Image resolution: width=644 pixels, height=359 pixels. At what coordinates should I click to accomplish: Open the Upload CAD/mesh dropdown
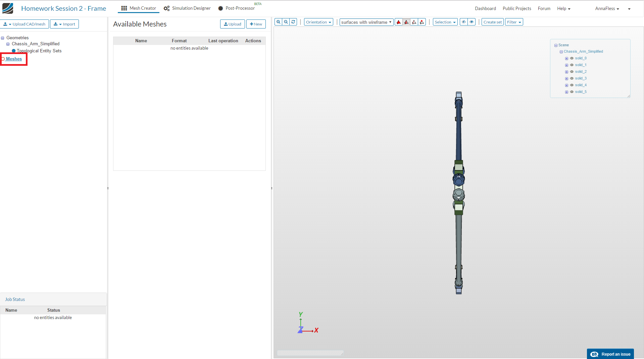(24, 24)
